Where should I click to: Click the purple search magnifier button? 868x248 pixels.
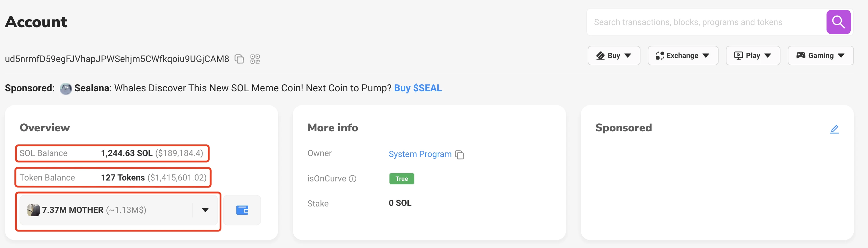[838, 22]
